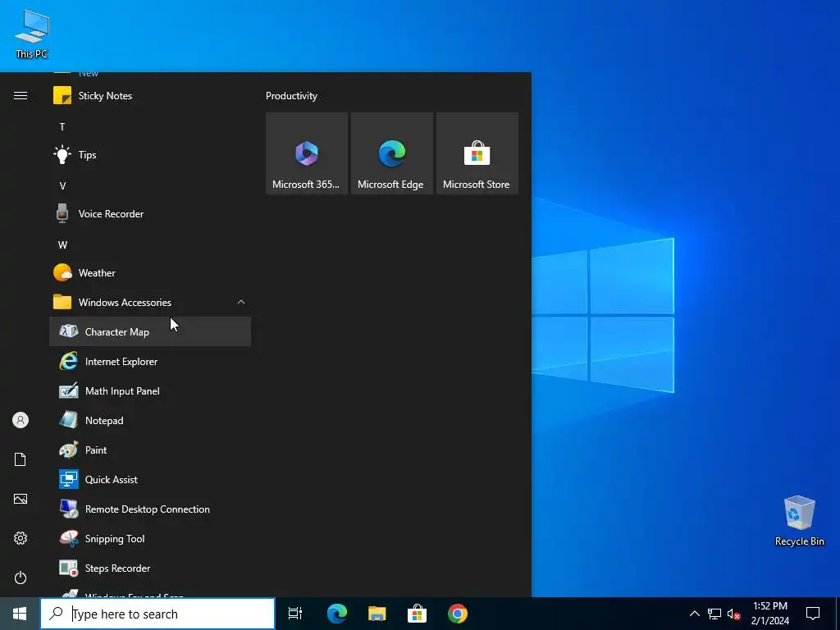Open Paint from its palette icon

pyautogui.click(x=69, y=450)
